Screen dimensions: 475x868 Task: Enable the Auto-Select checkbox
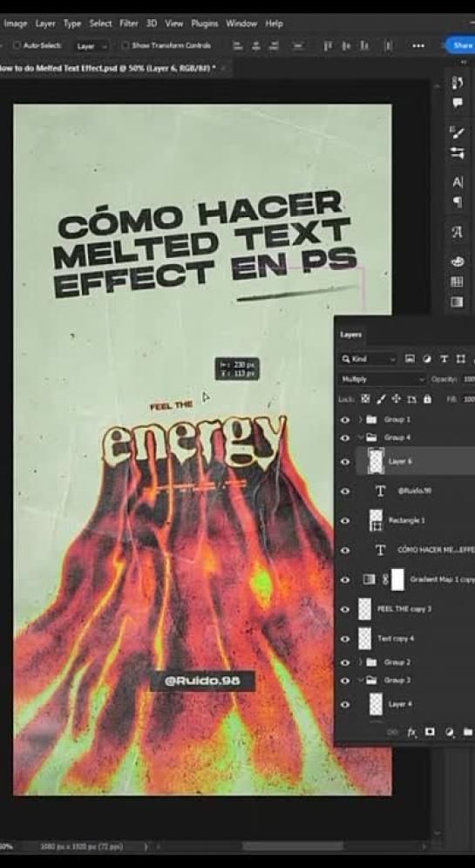pyautogui.click(x=17, y=45)
